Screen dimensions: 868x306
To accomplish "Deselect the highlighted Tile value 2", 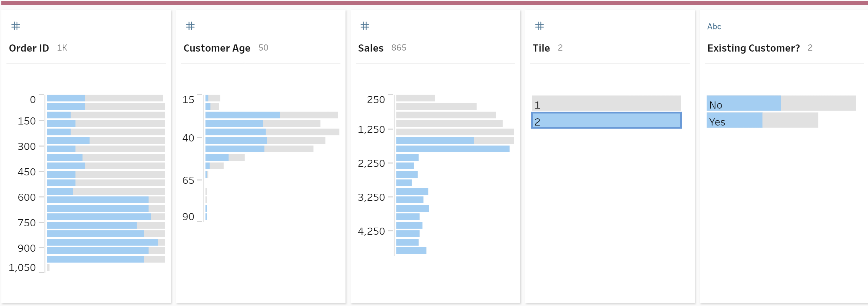I will [606, 120].
